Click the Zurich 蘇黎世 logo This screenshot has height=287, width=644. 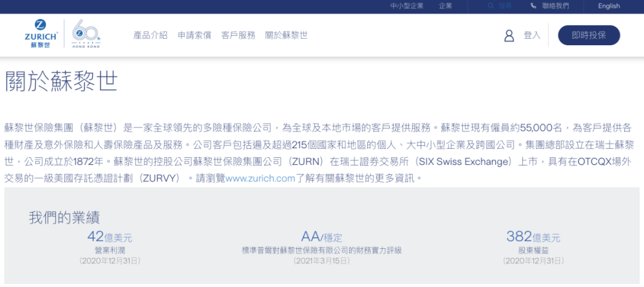(41, 34)
